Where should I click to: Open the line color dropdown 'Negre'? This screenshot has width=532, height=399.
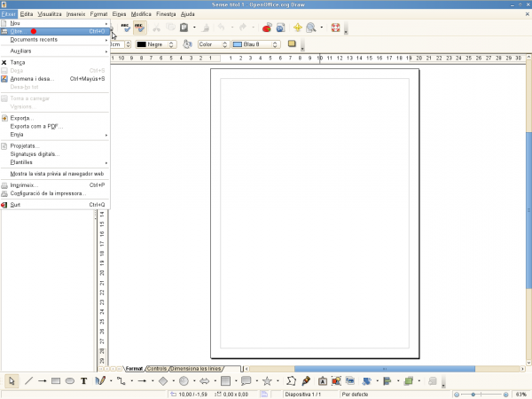(156, 43)
